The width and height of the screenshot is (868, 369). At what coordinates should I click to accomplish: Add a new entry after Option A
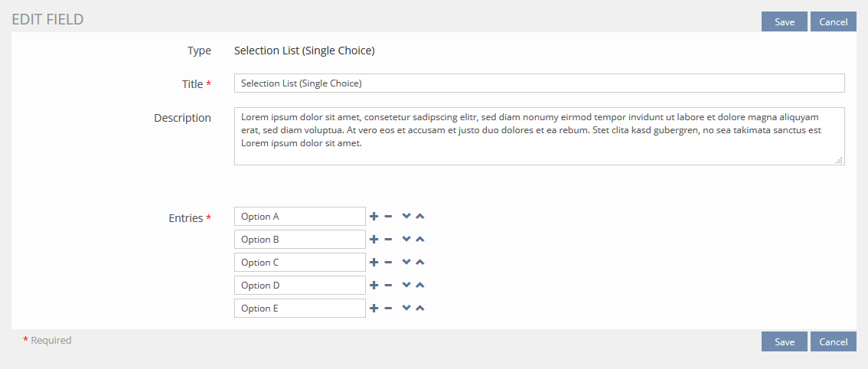coord(374,217)
